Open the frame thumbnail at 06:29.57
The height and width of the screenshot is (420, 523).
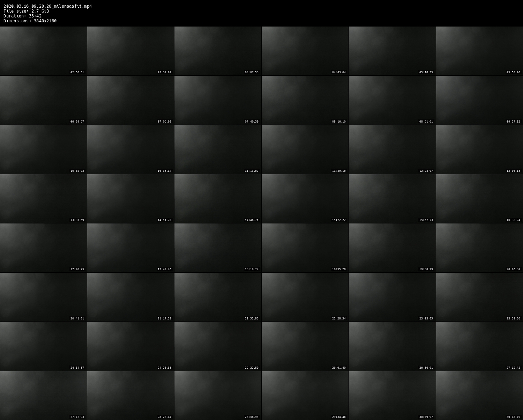pyautogui.click(x=43, y=100)
